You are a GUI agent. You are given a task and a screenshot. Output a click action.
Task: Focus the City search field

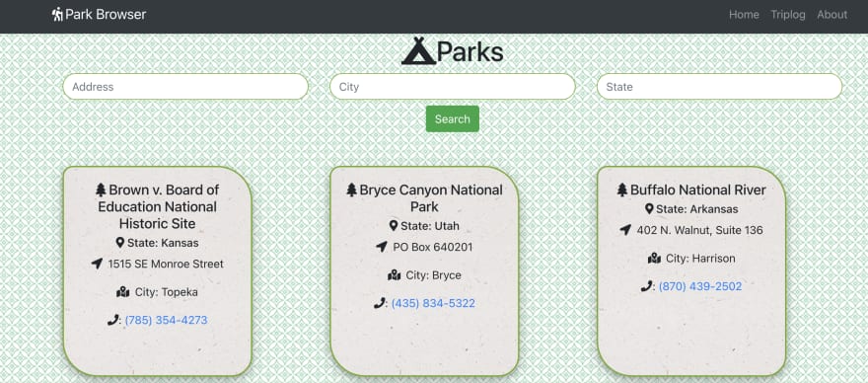453,87
